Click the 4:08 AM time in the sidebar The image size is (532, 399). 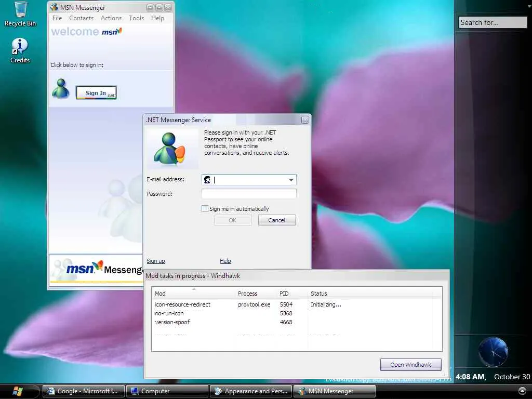pyautogui.click(x=471, y=377)
